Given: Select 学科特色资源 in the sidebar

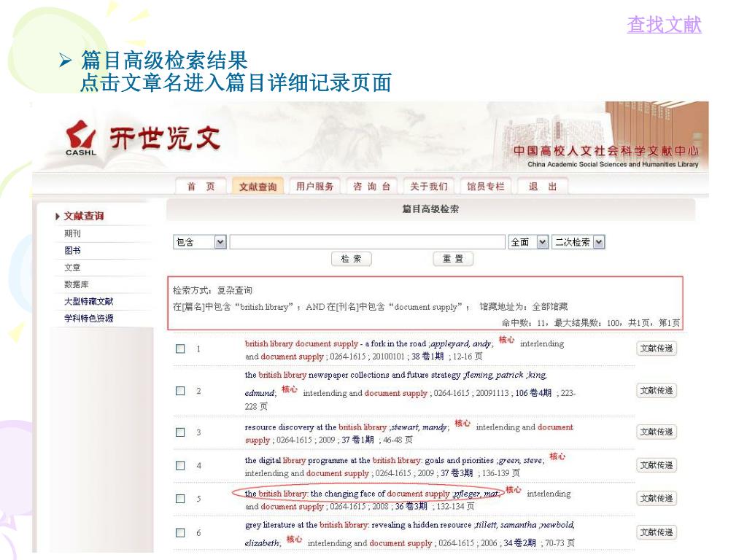Looking at the screenshot, I should point(88,318).
